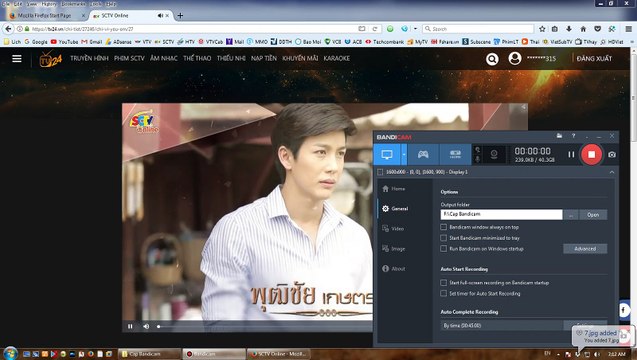Enable Set timer for Auto Start Recording
637x360 pixels.
[x=444, y=293]
